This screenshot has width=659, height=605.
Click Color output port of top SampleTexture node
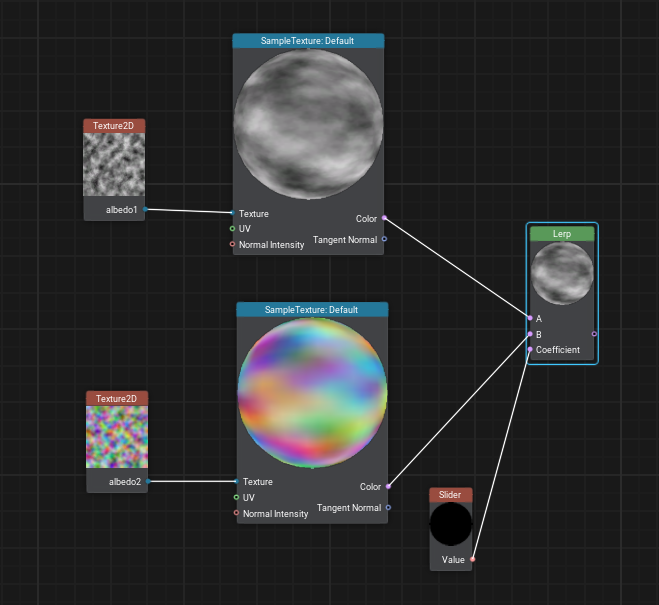point(384,218)
